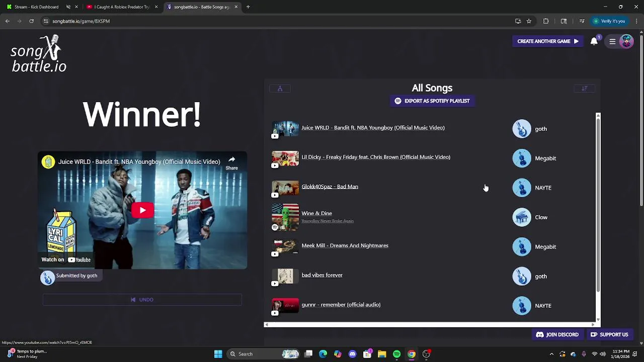This screenshot has width=644, height=362.
Task: Switch to I Caught A Roblox Predator tab
Action: point(122,7)
